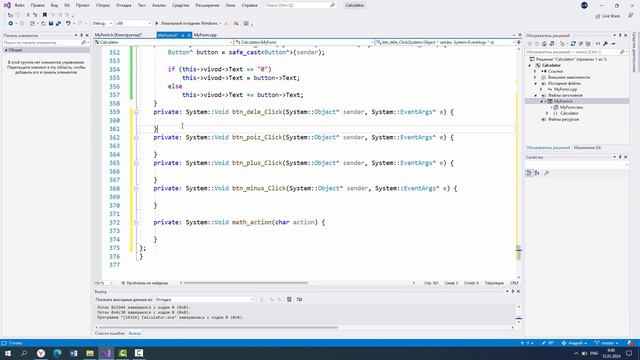Click the main search box in title bar
The image size is (640, 360).
coord(300,5)
